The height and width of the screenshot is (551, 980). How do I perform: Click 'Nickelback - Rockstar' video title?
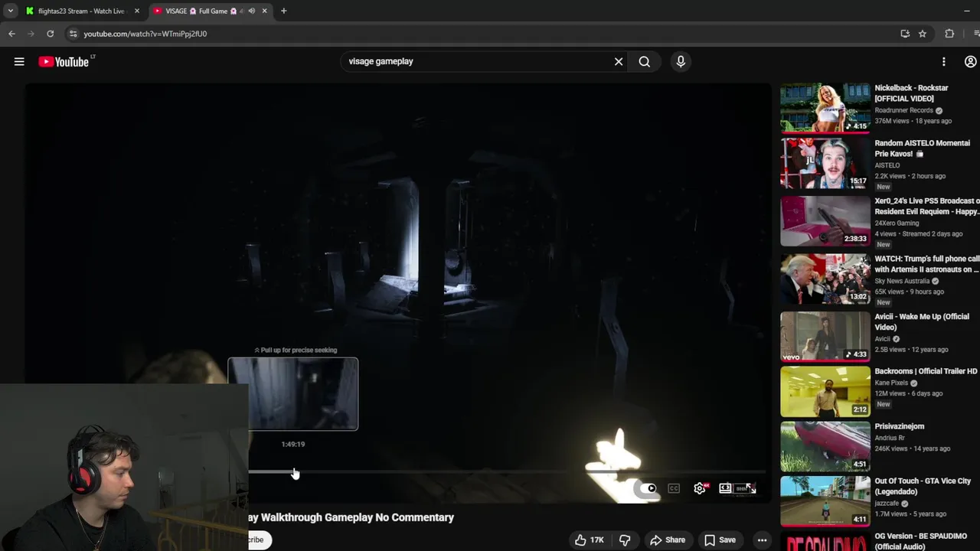[911, 93]
